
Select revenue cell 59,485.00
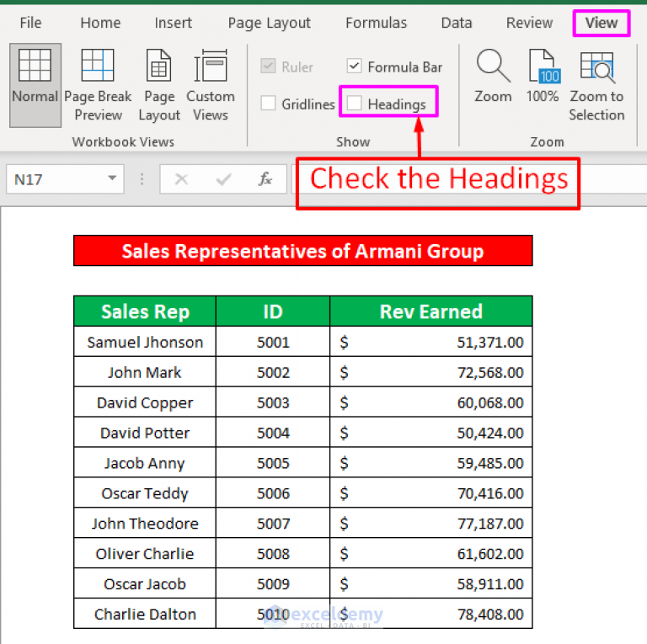[431, 463]
